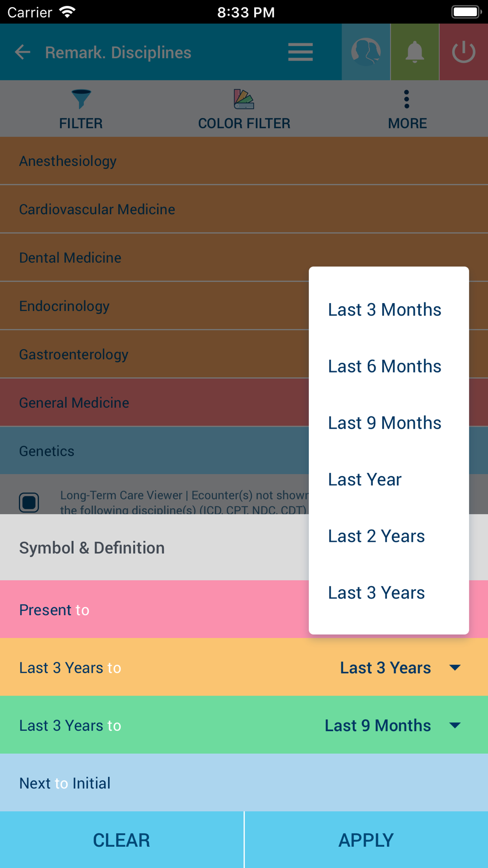This screenshot has width=488, height=868.
Task: Open notifications with the bell icon
Action: point(415,52)
